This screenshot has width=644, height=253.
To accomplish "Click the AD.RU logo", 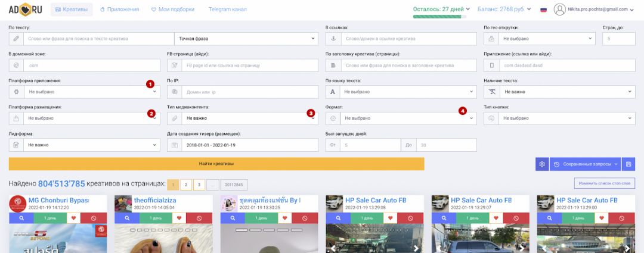I will [x=24, y=10].
